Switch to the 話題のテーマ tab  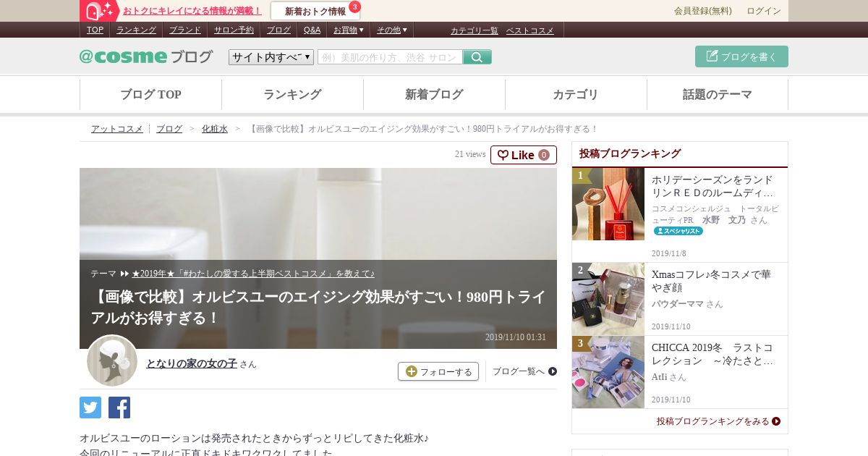(718, 94)
